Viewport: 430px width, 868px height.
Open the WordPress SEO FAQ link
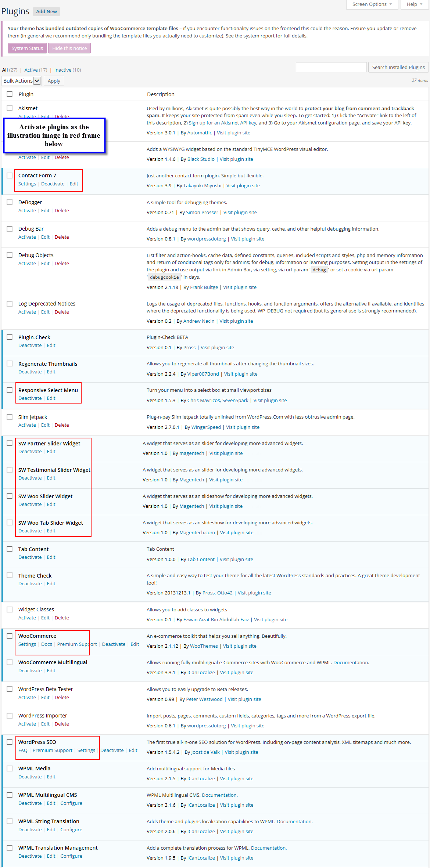point(23,751)
